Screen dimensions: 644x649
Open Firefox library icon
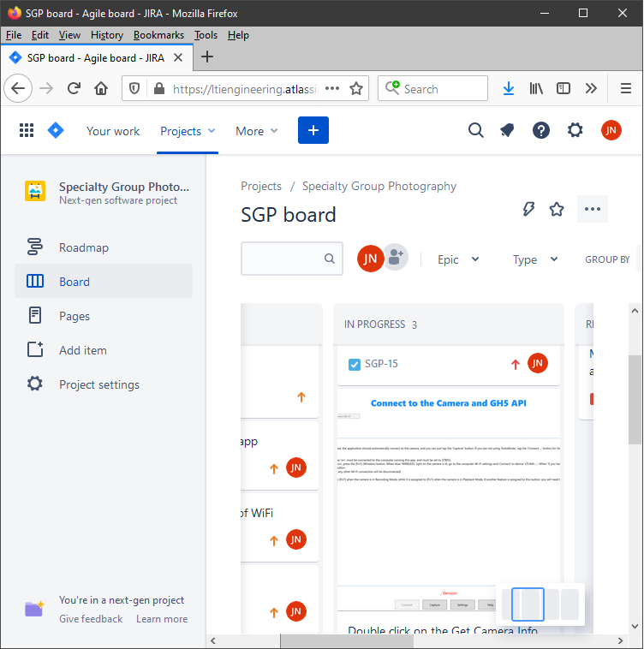point(536,88)
